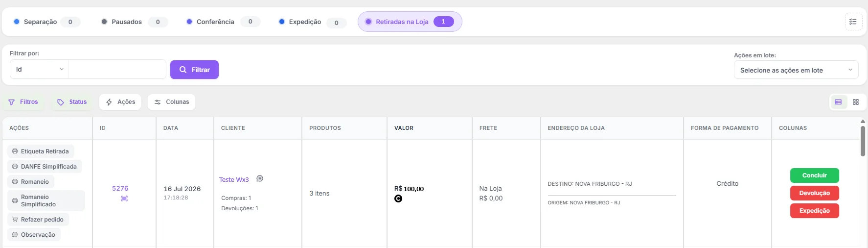The image size is (868, 248).
Task: Open the Status toolbar button
Action: [72, 102]
